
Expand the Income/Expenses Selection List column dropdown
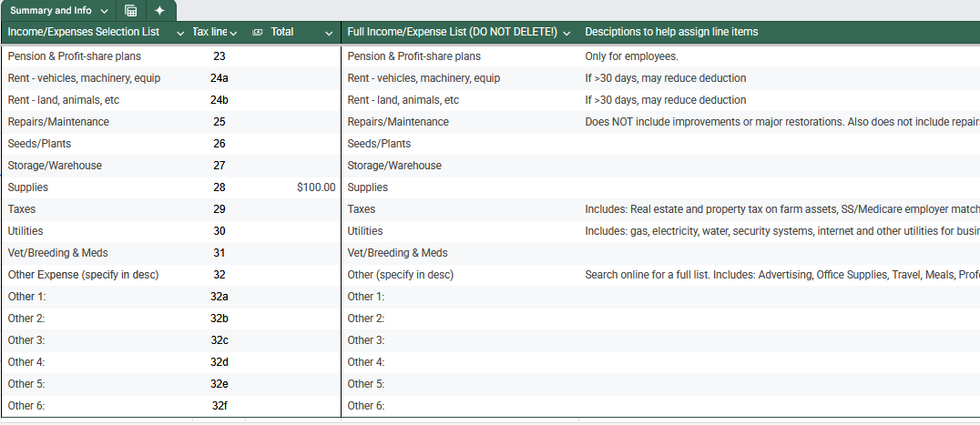tap(179, 33)
